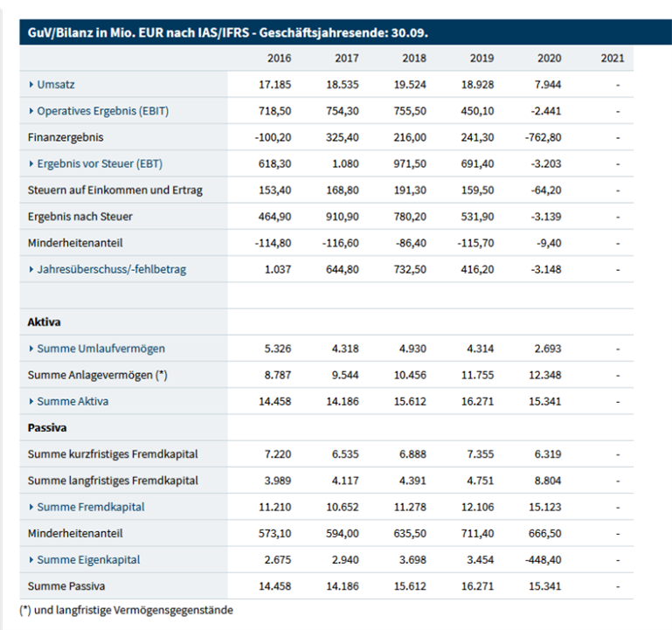Screen dimensions: 672x630
Task: Click EBIT 2016 value 718,50
Action: (274, 111)
